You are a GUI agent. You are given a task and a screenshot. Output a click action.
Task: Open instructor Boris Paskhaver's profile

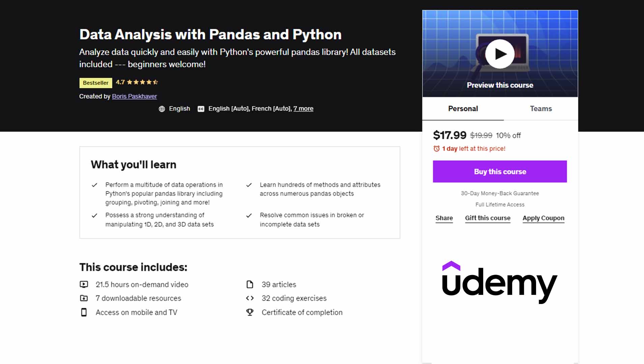pyautogui.click(x=134, y=96)
